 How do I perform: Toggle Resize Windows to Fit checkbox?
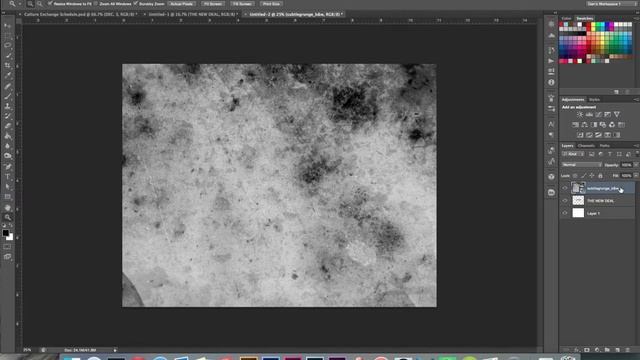pyautogui.click(x=50, y=4)
